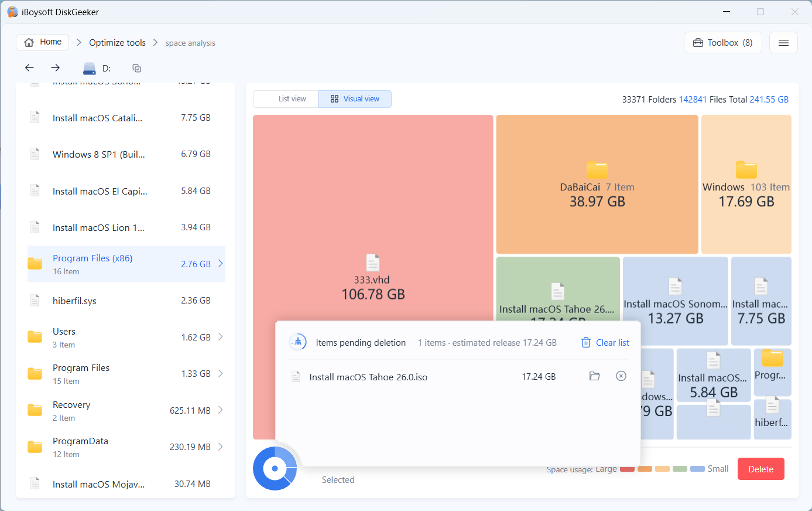Click the green space usage legend swatch
This screenshot has width=812, height=511.
(680, 469)
